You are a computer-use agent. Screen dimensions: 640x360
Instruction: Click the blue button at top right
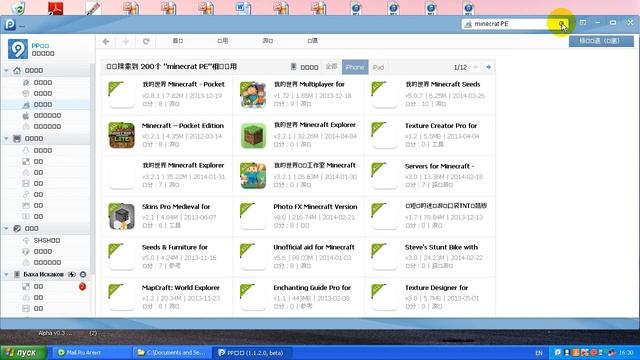(x=601, y=41)
